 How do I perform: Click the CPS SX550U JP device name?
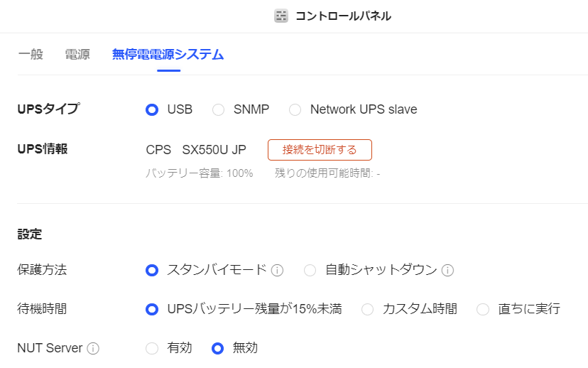pyautogui.click(x=196, y=150)
